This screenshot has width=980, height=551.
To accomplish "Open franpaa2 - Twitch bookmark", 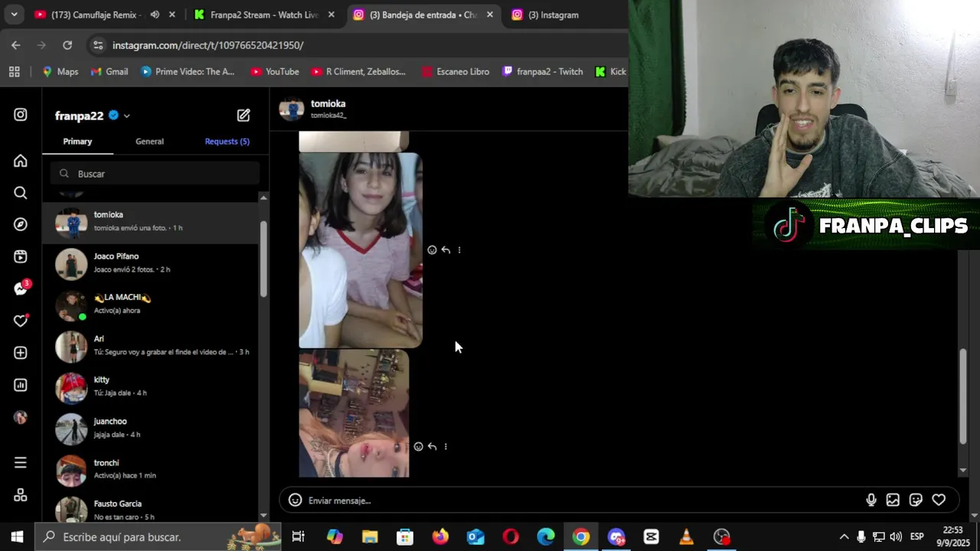I will (x=542, y=72).
